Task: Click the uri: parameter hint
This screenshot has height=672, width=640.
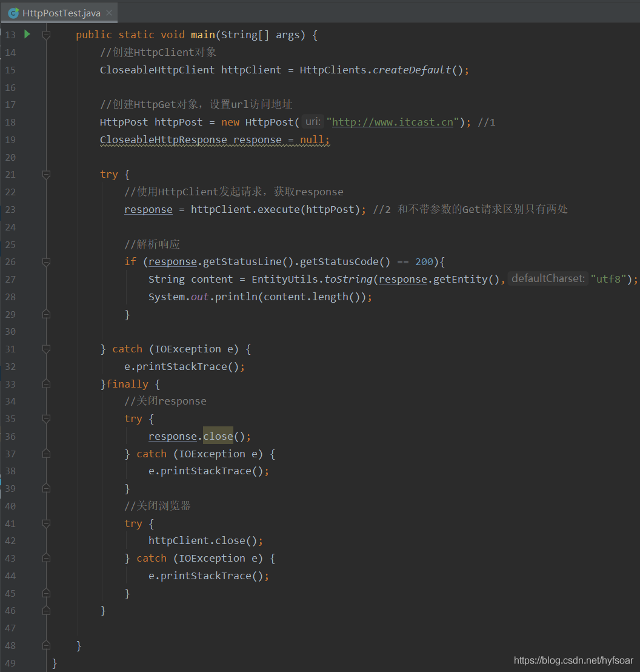Action: point(313,122)
